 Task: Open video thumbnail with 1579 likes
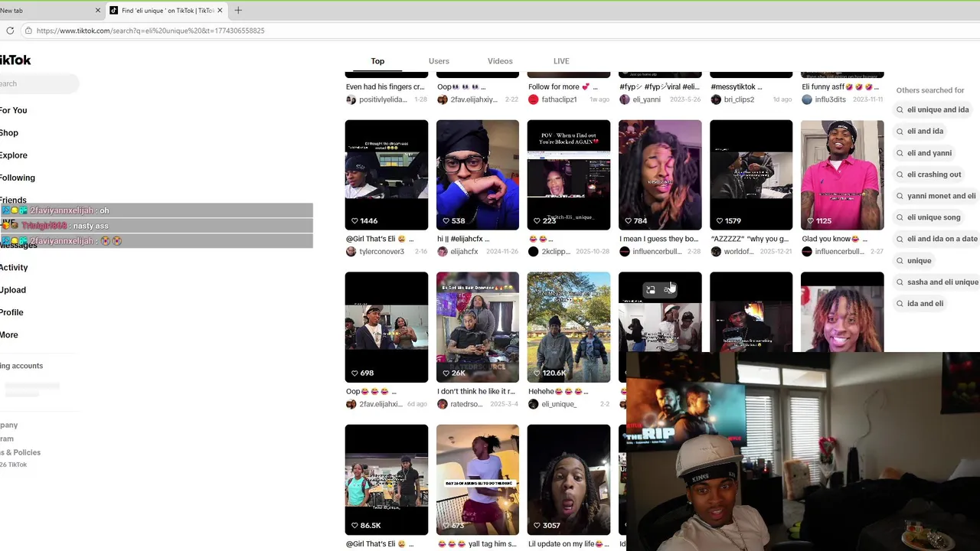tap(751, 174)
